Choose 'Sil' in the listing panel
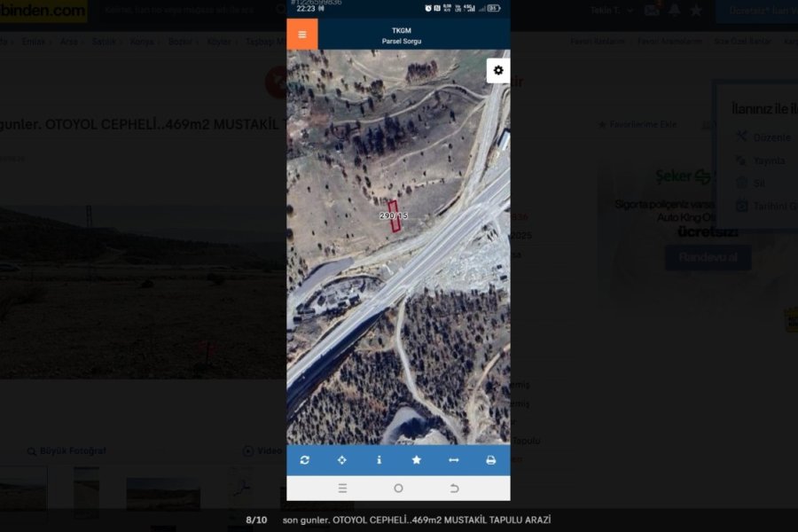The height and width of the screenshot is (532, 798). click(758, 183)
